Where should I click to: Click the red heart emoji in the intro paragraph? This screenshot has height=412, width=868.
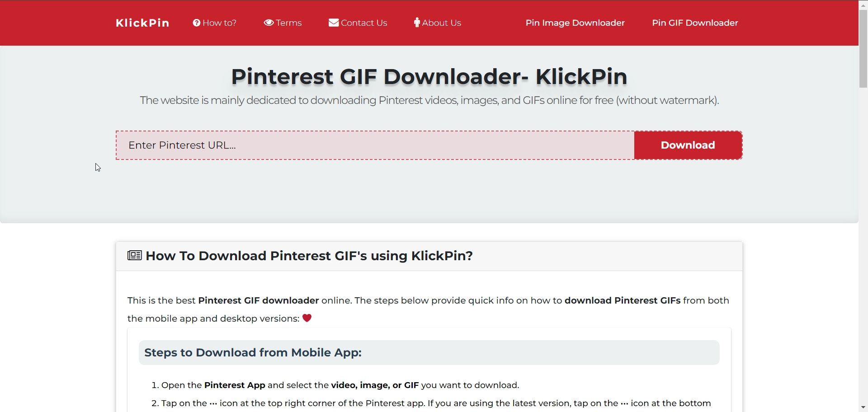(307, 318)
